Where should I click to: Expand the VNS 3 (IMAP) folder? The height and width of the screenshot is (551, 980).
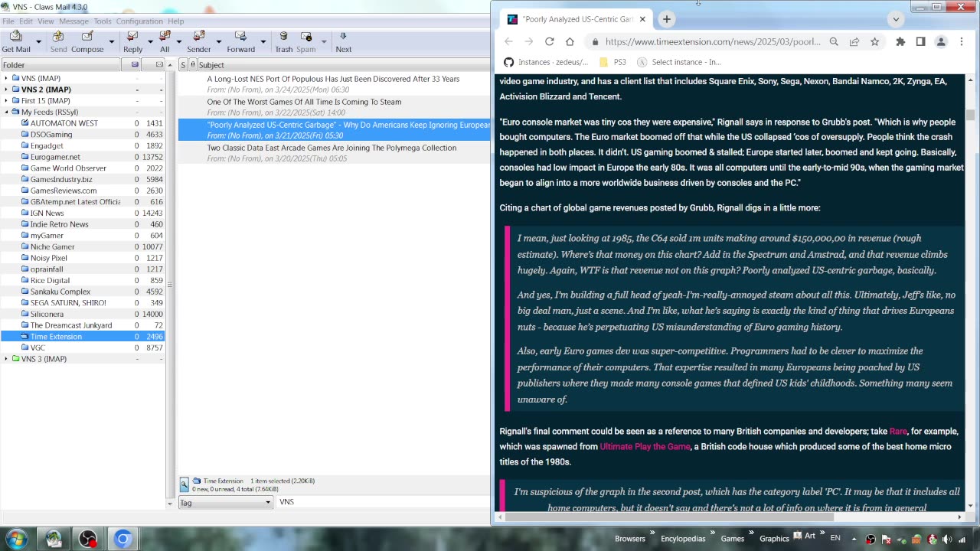click(x=6, y=359)
